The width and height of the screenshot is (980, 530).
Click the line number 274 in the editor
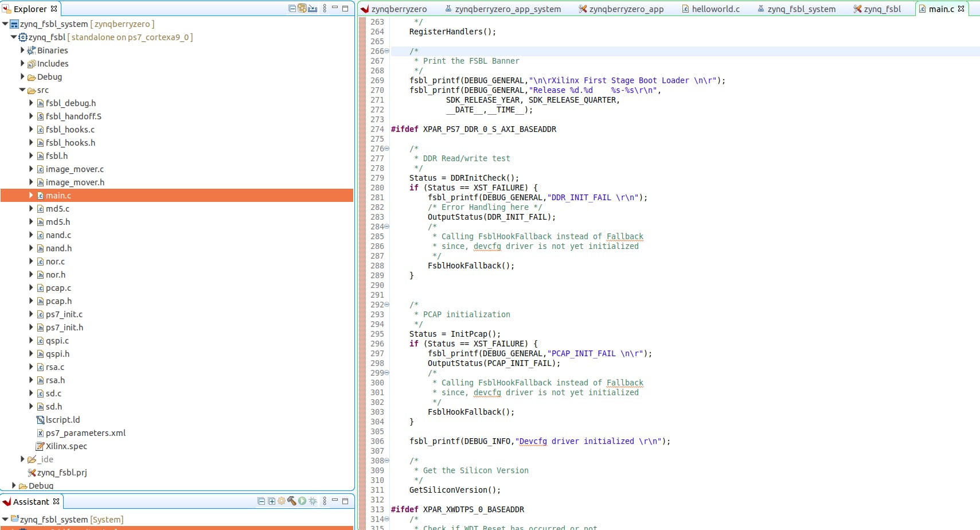(377, 129)
